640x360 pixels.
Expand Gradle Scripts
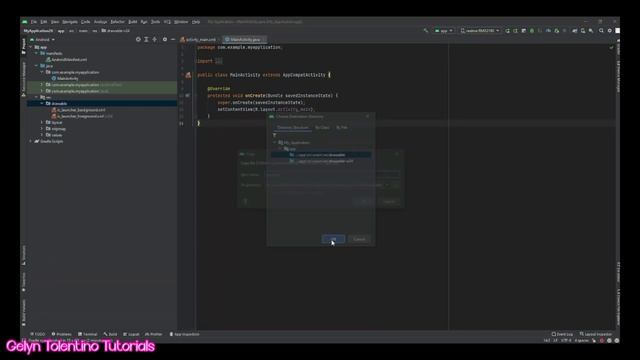(x=31, y=141)
